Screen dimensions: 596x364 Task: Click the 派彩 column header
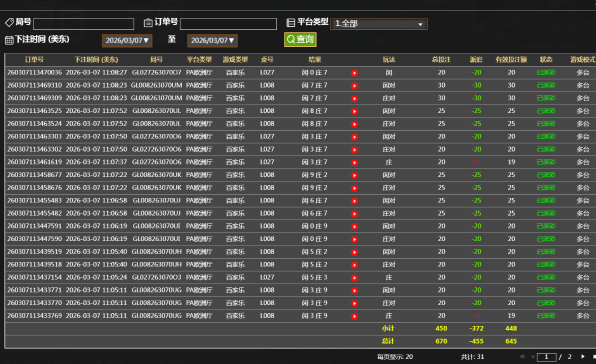coord(476,59)
